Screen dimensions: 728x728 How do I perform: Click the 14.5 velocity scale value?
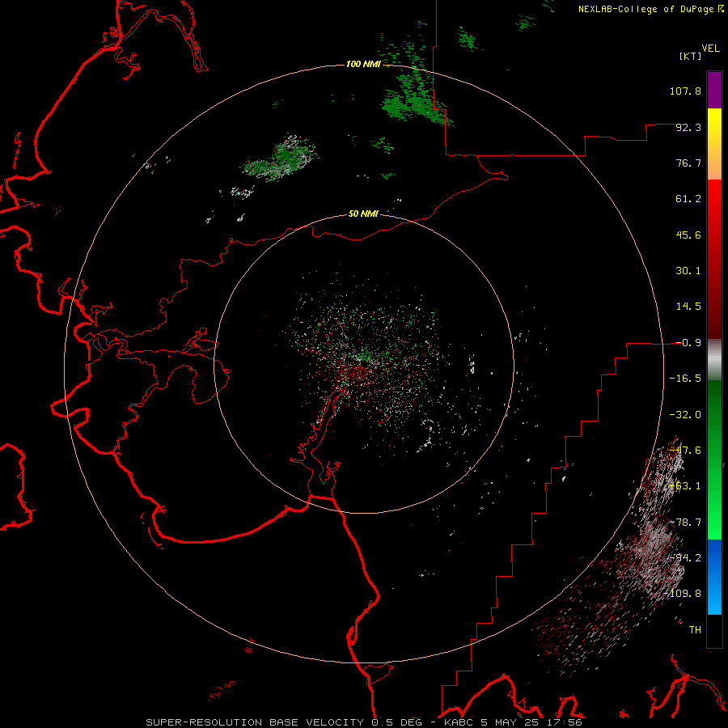pyautogui.click(x=688, y=307)
